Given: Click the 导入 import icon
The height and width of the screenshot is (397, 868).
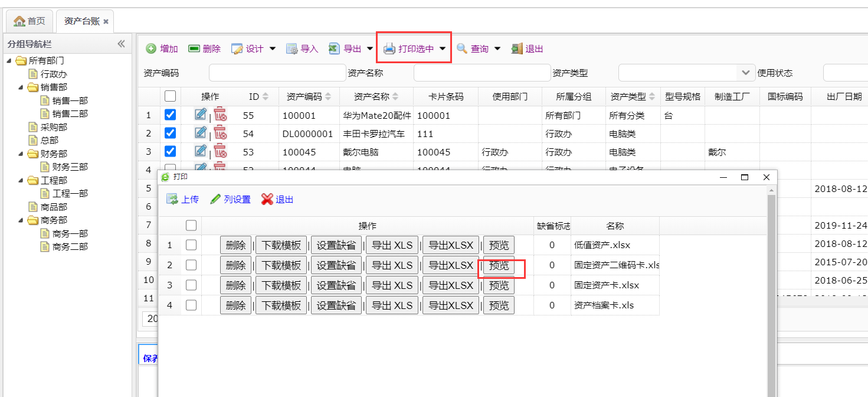Looking at the screenshot, I should click(292, 49).
